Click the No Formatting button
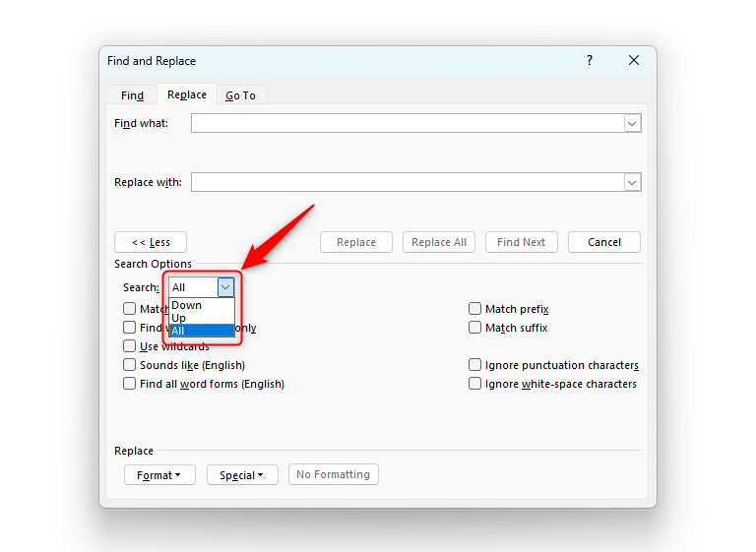Screen dimensions: 756x552 click(x=333, y=474)
